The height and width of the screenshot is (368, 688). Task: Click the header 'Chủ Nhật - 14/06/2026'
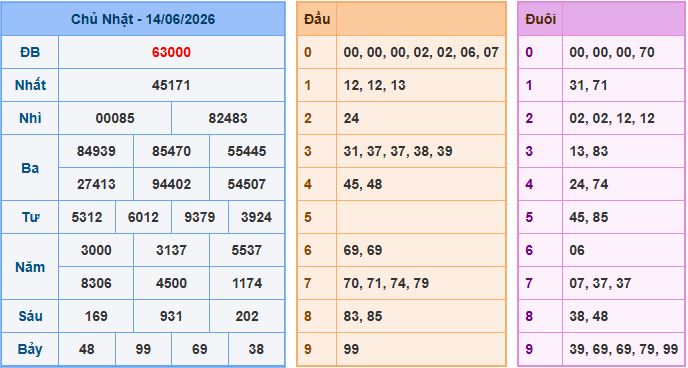coord(143,20)
